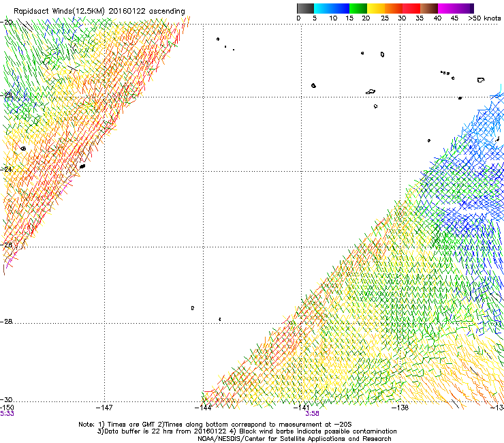This screenshot has height=443, width=504.
Task: Click the -150 longitude axis label
Action: click(x=7, y=408)
